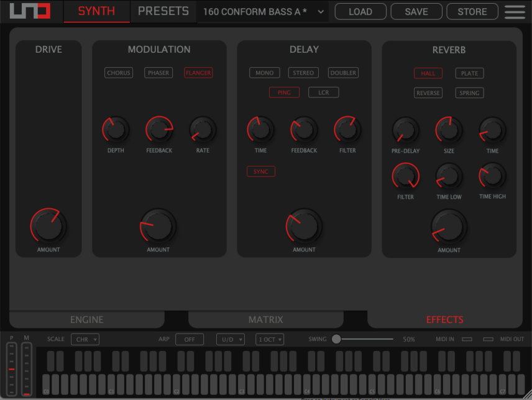The height and width of the screenshot is (400, 532).
Task: Click the Modulation Depth knob
Action: 116,130
